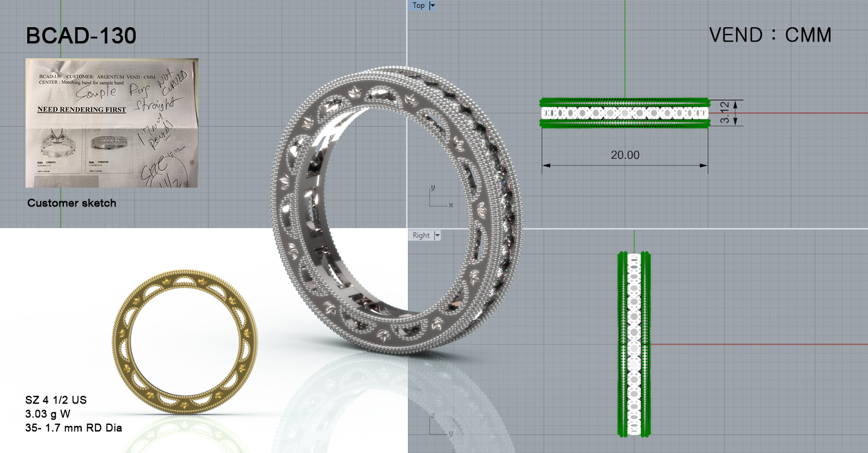Click the 3.12 width dimension label

coord(725,113)
